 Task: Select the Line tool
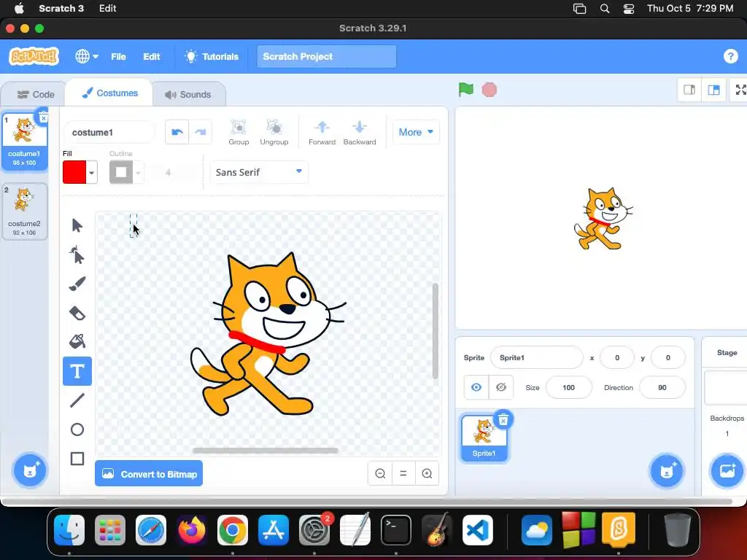point(77,400)
